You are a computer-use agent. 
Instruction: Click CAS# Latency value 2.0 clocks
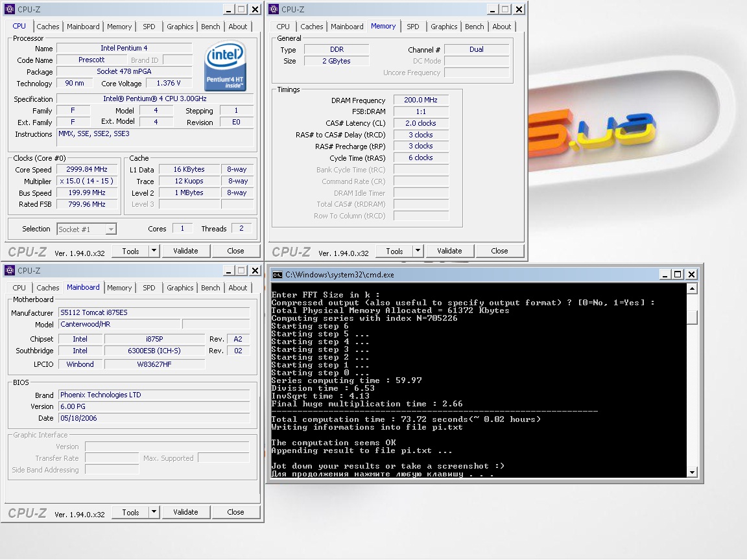[x=421, y=123]
